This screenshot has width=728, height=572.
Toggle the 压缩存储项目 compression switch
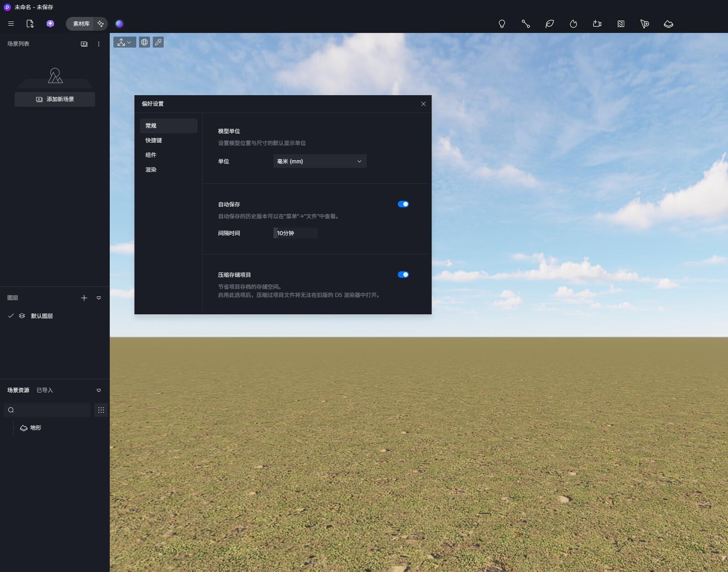click(403, 275)
